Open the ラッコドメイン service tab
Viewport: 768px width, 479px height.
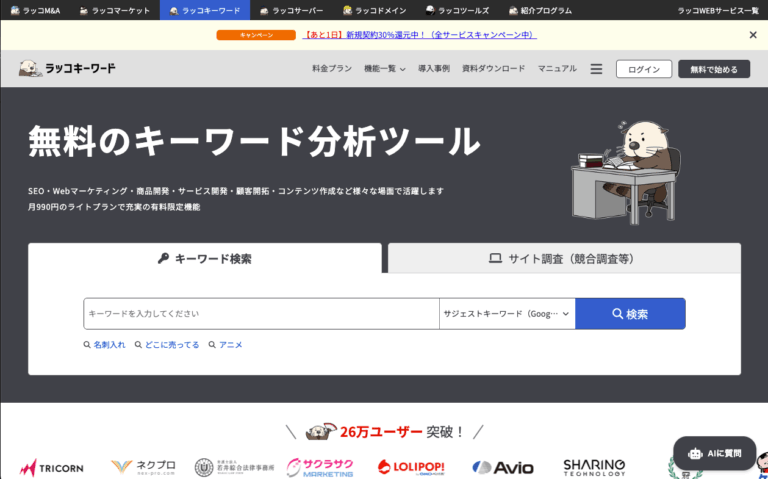click(375, 10)
